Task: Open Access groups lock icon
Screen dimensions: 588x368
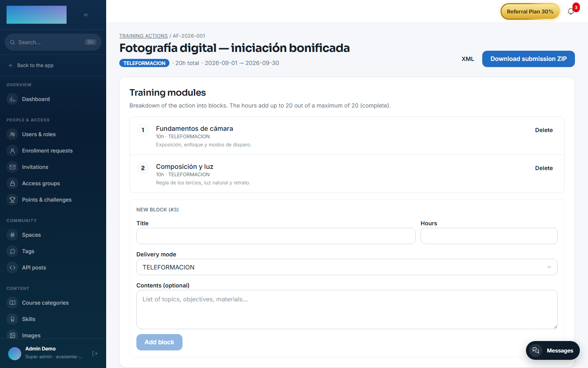Action: point(13,184)
